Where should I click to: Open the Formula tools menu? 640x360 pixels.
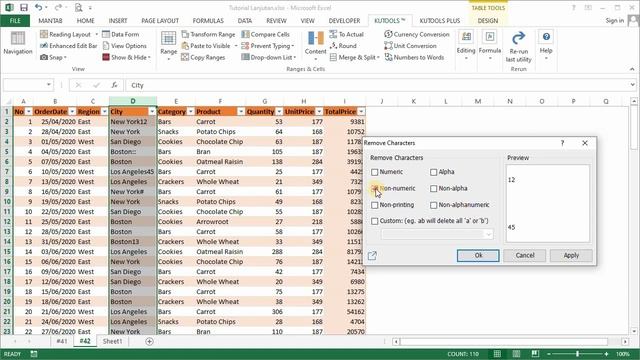(x=490, y=45)
